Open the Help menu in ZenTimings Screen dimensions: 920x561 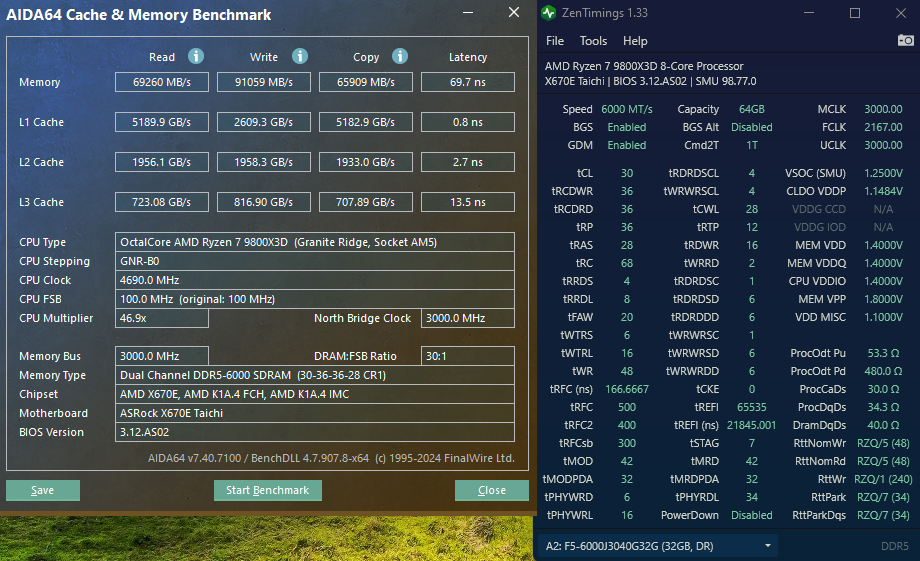pyautogui.click(x=635, y=41)
